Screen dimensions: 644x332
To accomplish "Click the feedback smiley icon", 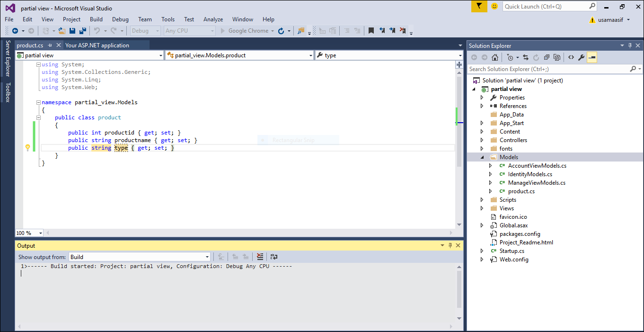I will coord(494,6).
